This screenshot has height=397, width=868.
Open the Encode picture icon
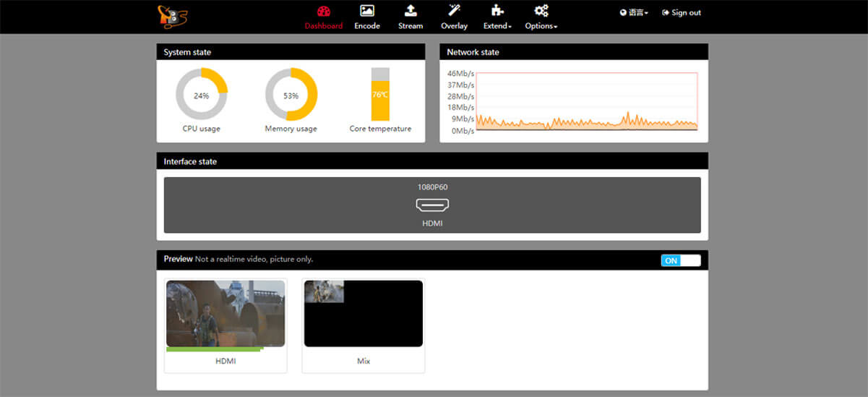pos(367,11)
